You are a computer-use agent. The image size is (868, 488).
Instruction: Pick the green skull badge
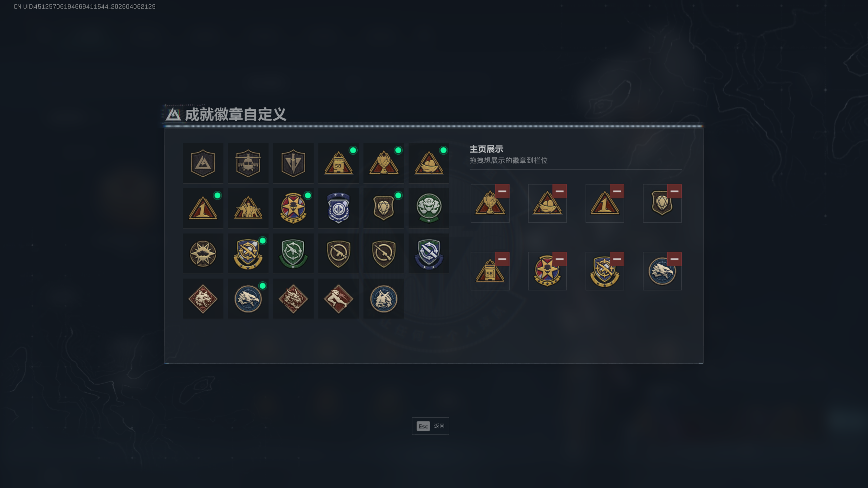pyautogui.click(x=429, y=208)
